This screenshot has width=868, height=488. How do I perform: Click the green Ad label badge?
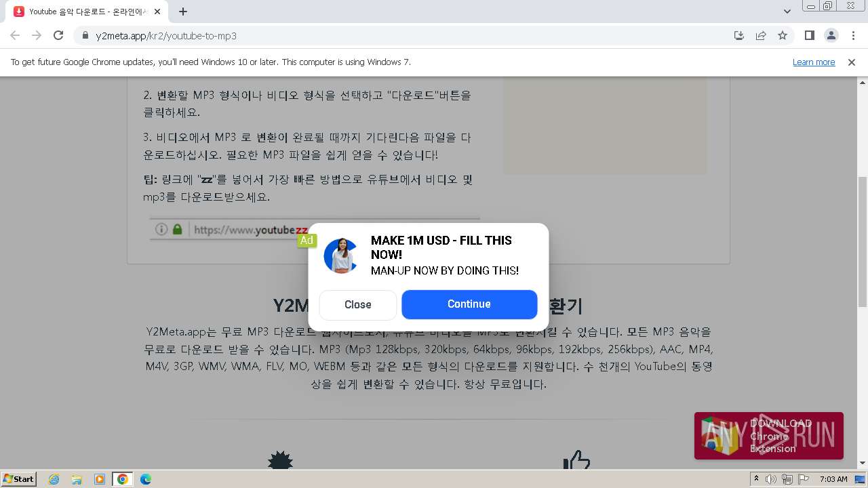[x=307, y=240]
